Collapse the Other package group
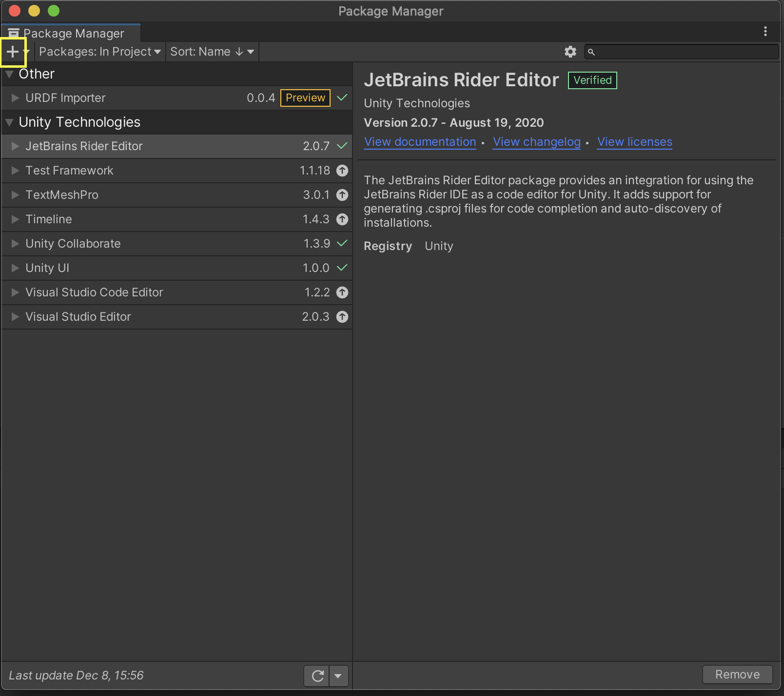The image size is (784, 696). pos(9,75)
